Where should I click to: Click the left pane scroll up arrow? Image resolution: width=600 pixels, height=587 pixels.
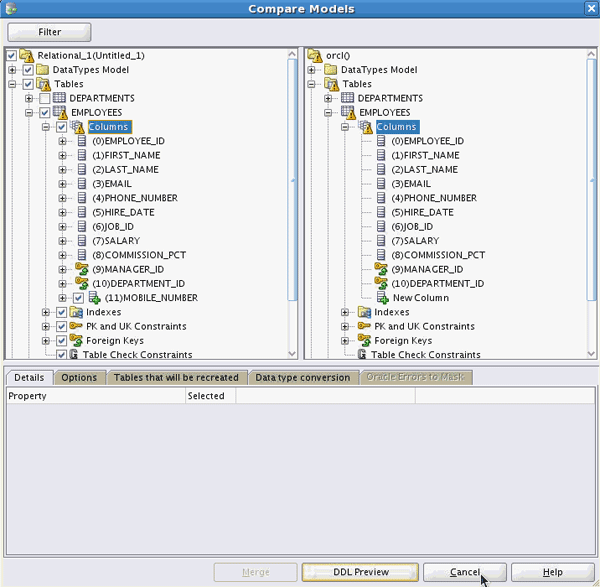pos(292,54)
